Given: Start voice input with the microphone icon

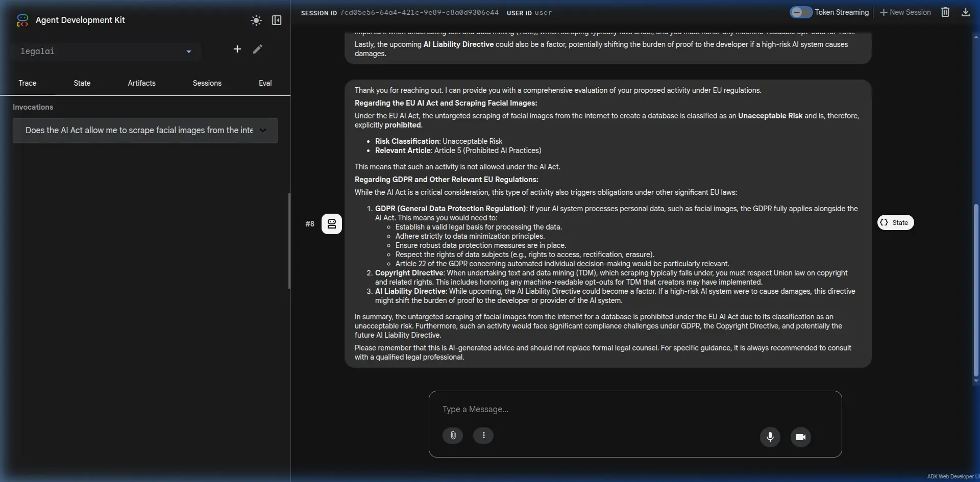Looking at the screenshot, I should coord(770,437).
